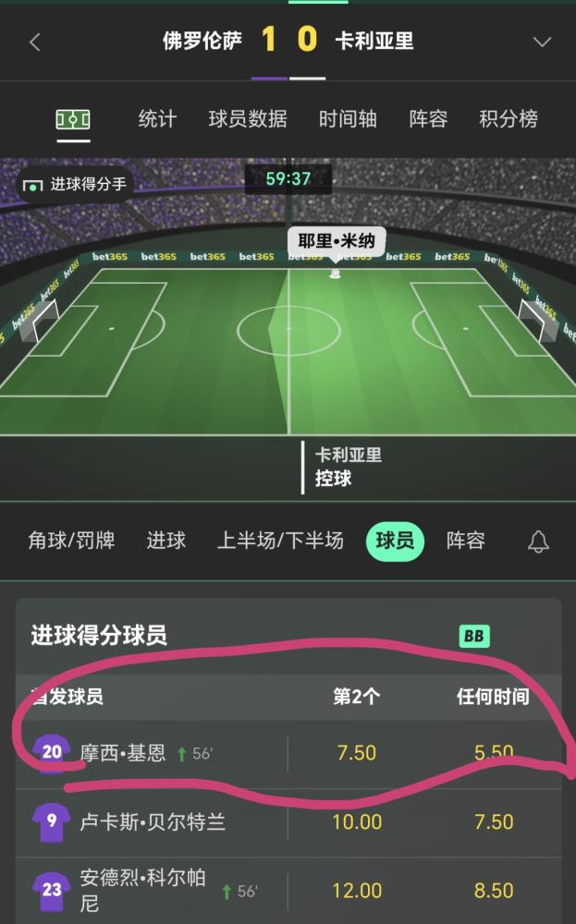Screen dimensions: 576x924
Task: Open the 统计 tab
Action: coord(157,119)
